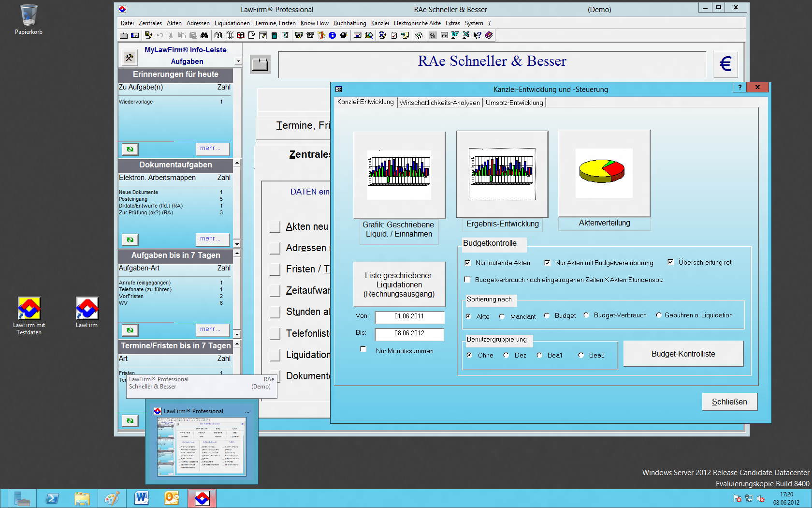Viewport: 812px width, 508px height.
Task: Click the Euro symbol button
Action: [725, 64]
